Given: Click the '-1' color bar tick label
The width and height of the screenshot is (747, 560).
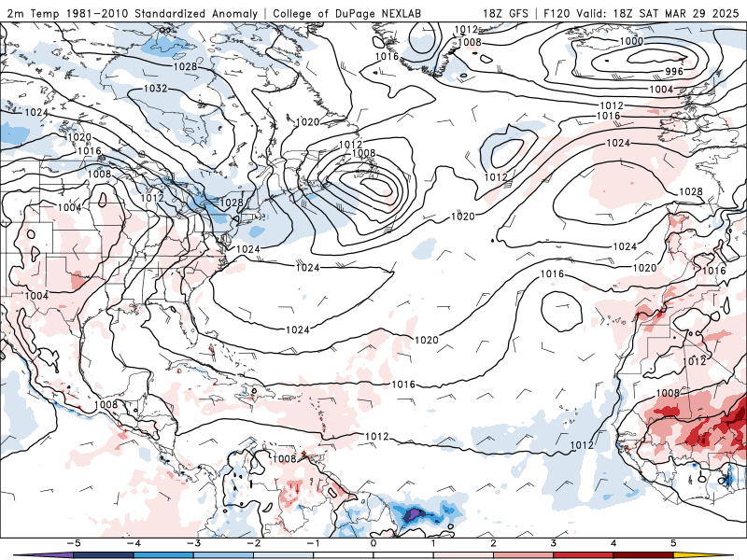Looking at the screenshot, I should (313, 543).
